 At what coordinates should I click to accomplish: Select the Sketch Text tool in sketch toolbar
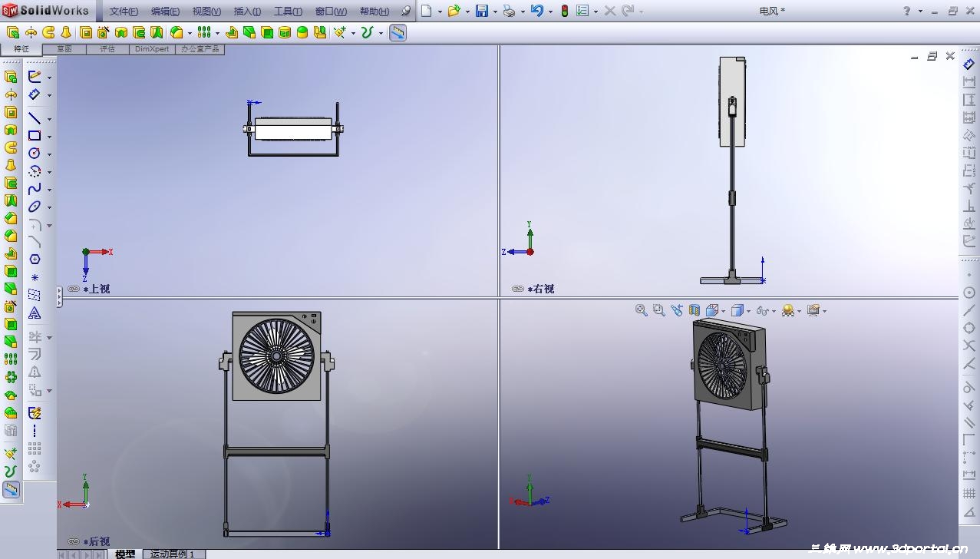[35, 313]
